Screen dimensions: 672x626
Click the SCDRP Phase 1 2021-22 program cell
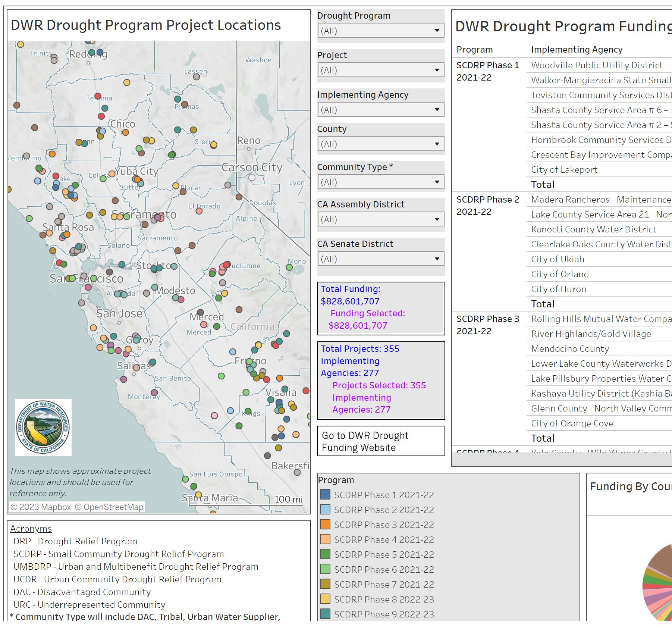487,71
